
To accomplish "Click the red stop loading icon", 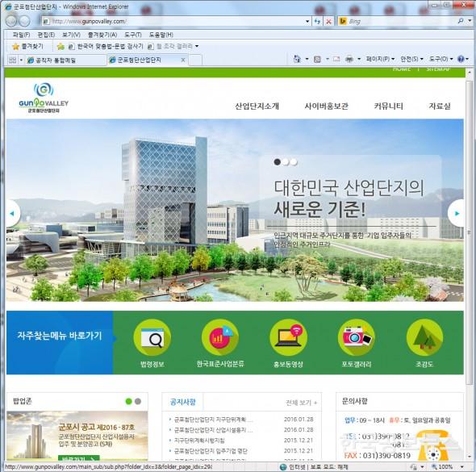I will (x=328, y=22).
